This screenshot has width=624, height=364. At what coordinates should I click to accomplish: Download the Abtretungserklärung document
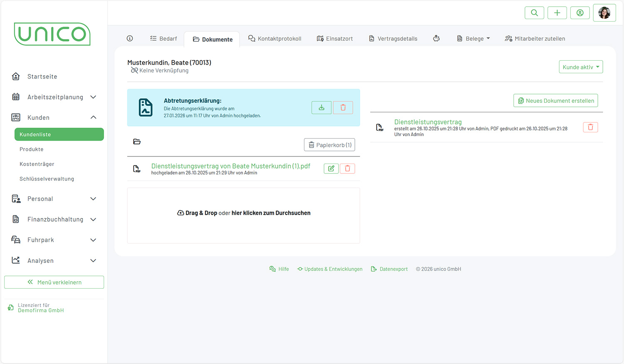tap(322, 108)
